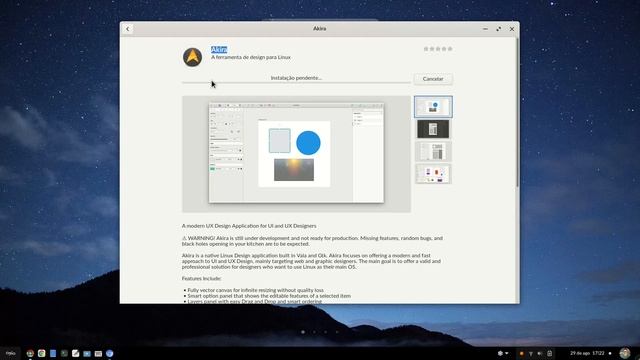Click the star rating row
This screenshot has height=360, width=640.
point(438,49)
